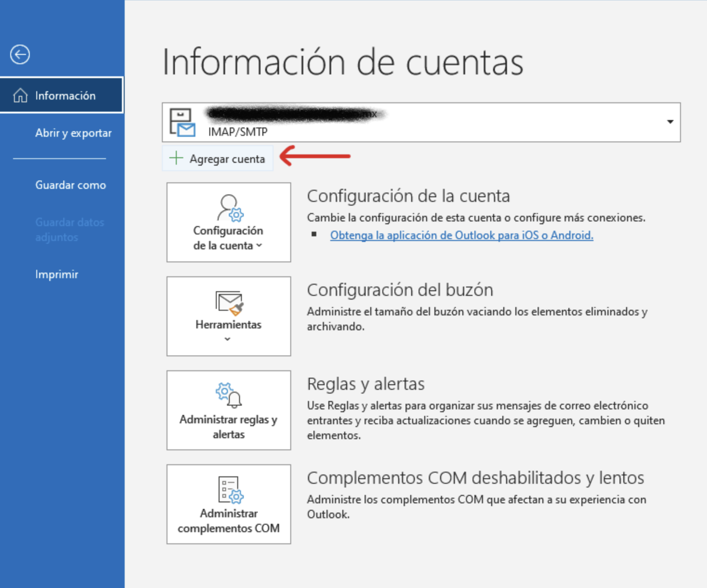
Task: Click the envelope with broom Herramientas icon
Action: (229, 303)
